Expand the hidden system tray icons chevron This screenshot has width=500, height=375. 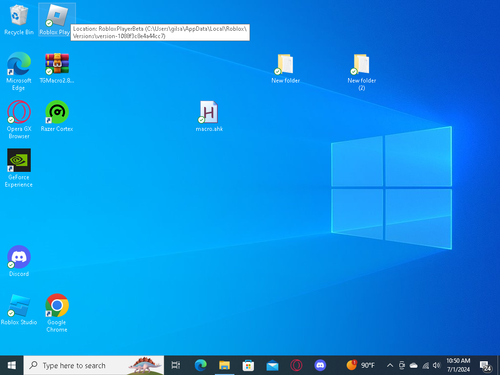pyautogui.click(x=390, y=366)
